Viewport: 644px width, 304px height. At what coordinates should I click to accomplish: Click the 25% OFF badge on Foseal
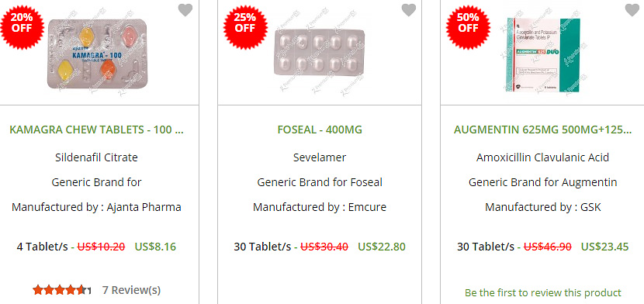(x=245, y=22)
